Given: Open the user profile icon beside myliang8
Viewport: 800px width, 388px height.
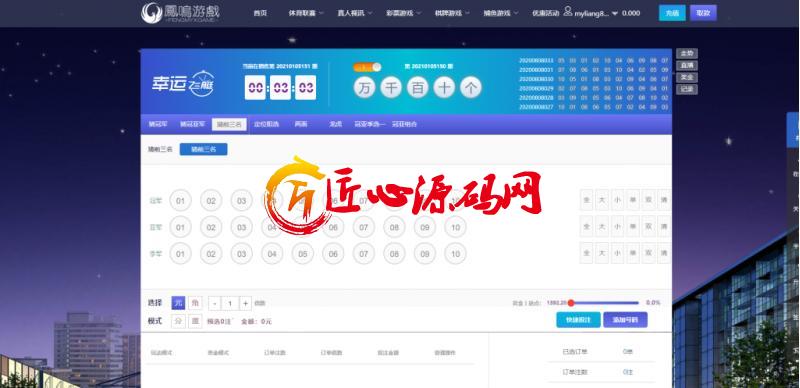Looking at the screenshot, I should [x=568, y=11].
